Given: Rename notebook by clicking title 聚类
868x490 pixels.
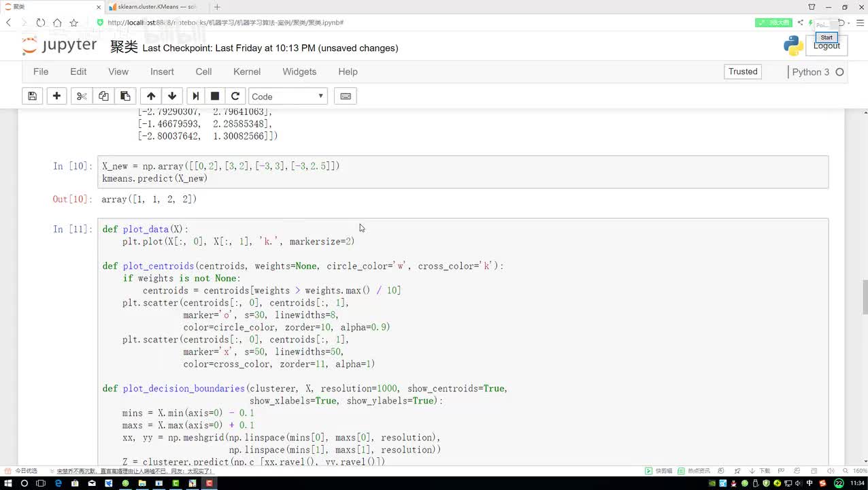Looking at the screenshot, I should pyautogui.click(x=124, y=47).
